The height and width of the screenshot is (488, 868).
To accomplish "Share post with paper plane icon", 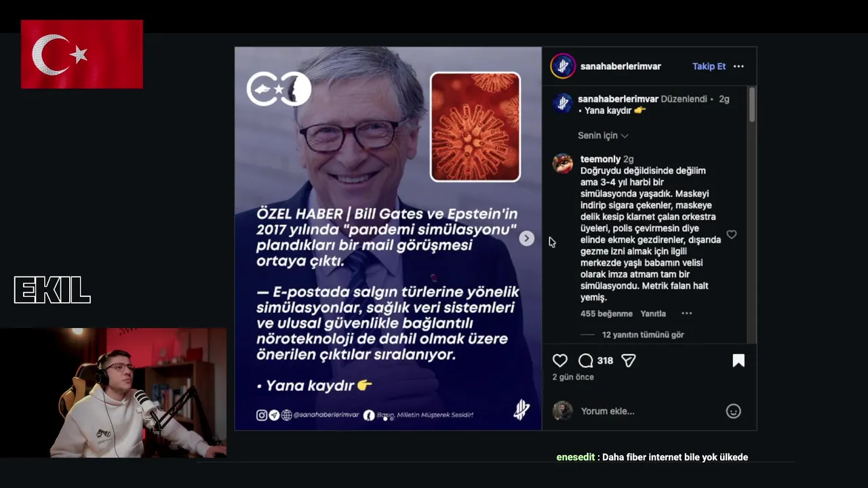I will pos(629,361).
